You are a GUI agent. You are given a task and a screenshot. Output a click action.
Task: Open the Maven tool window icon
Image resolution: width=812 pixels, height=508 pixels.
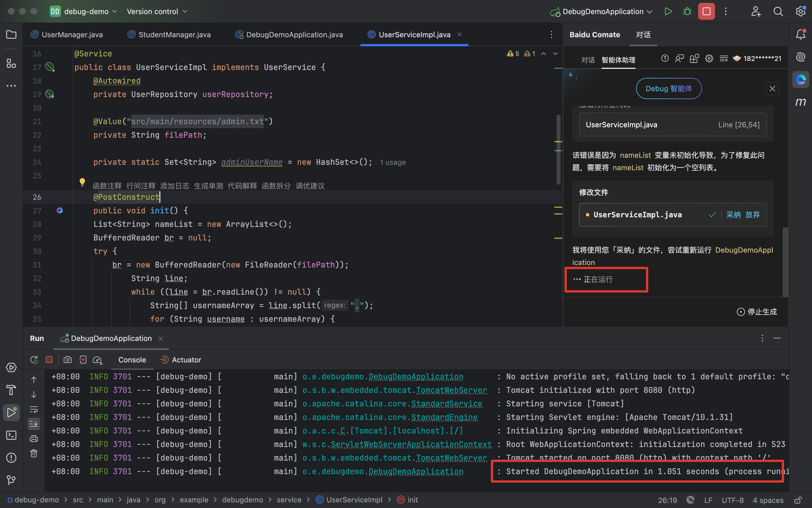pos(801,102)
